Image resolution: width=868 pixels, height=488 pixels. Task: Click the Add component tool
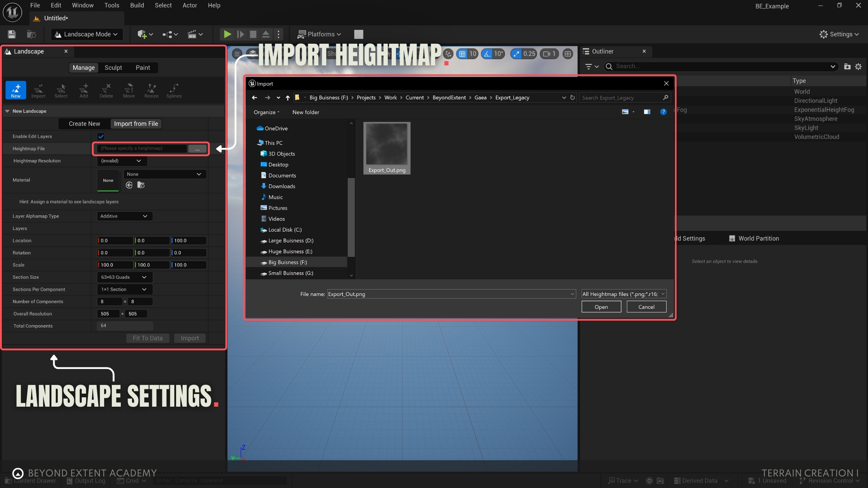click(x=84, y=90)
